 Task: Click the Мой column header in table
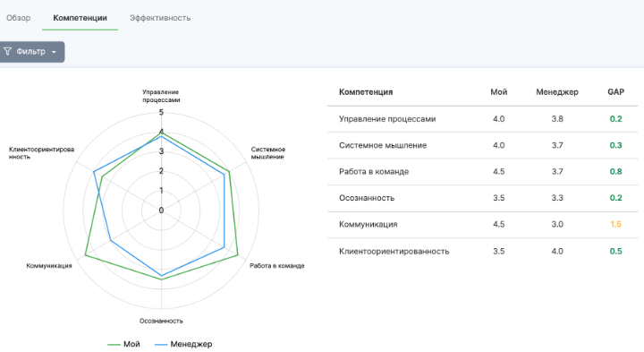tap(498, 92)
